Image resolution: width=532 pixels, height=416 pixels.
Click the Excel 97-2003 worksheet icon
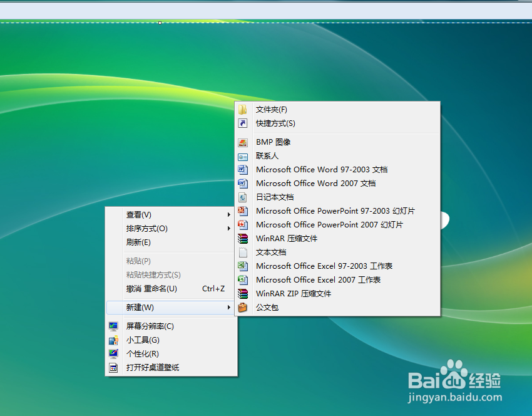[x=243, y=266]
